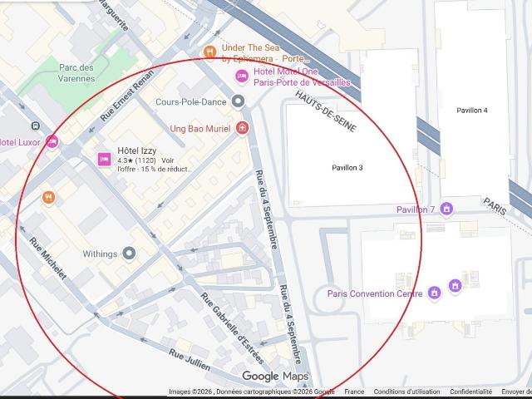Image resolution: width=532 pixels, height=399 pixels.
Task: Open the Confidentialité link
Action: 471,392
